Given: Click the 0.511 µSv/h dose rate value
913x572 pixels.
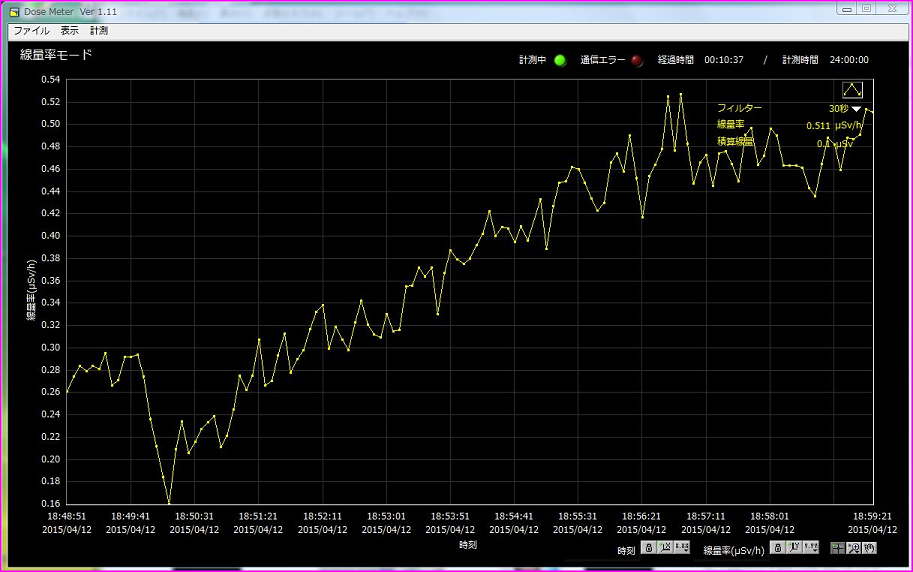Looking at the screenshot, I should tap(830, 126).
